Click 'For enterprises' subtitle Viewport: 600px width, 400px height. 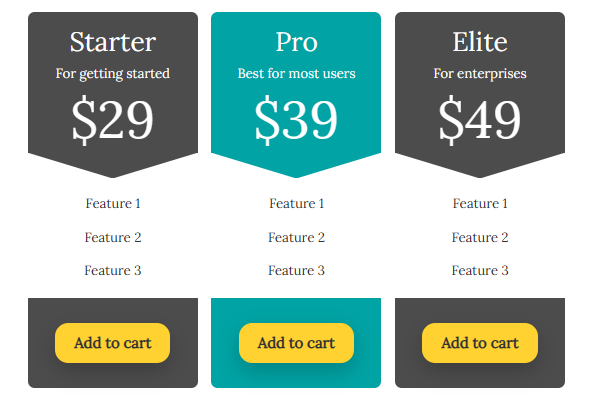pos(480,73)
